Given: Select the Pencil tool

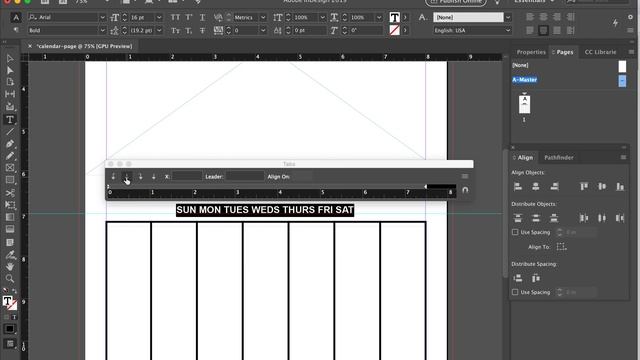Looking at the screenshot, I should [10, 156].
